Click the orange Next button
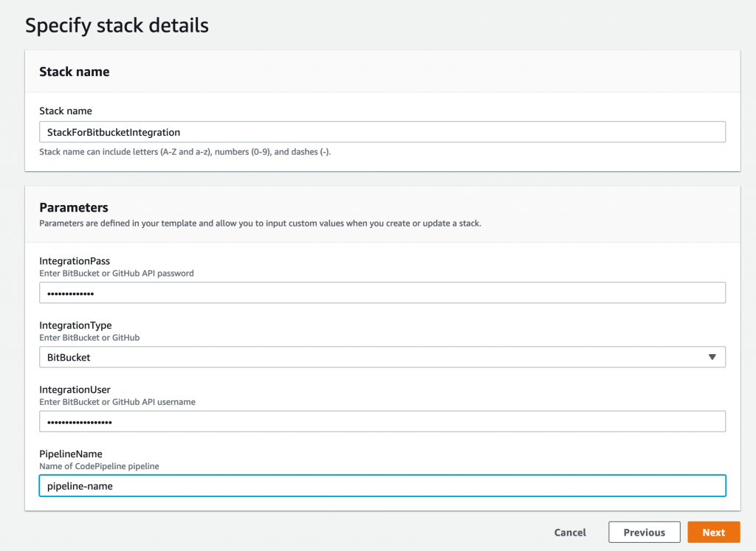Viewport: 756px width, 551px height. 713,532
